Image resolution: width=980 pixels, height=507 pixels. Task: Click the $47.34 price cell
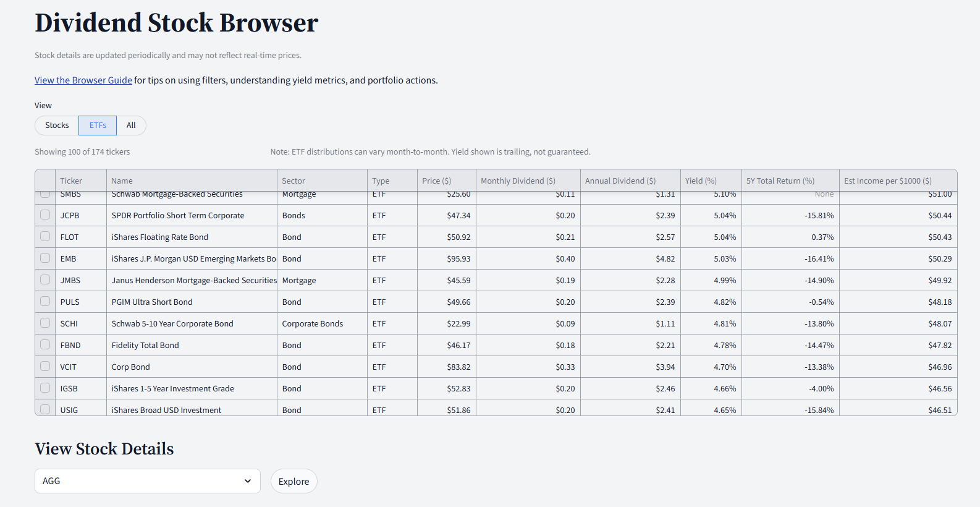(x=447, y=215)
